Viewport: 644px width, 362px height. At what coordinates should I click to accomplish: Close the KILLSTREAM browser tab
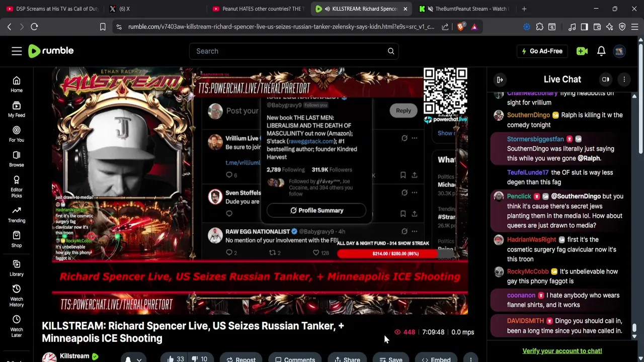(x=406, y=9)
